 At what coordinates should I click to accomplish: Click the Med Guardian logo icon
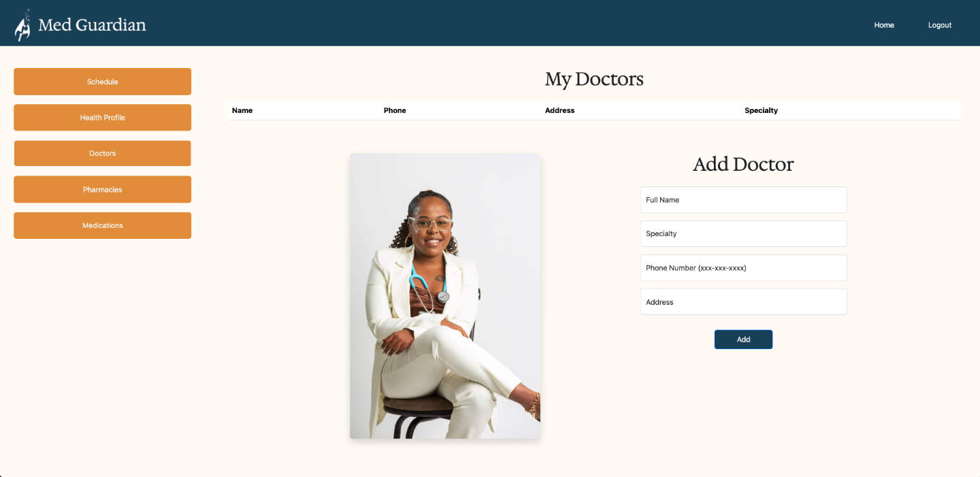tap(23, 25)
